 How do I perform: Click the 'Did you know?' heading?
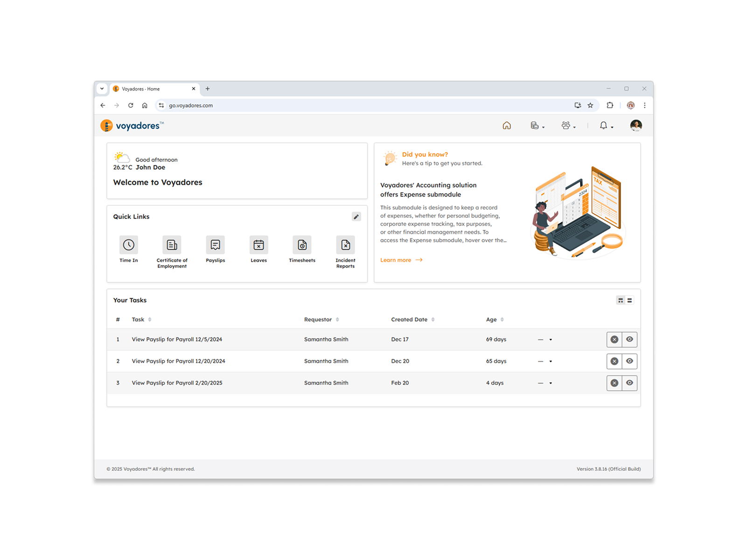coord(425,154)
